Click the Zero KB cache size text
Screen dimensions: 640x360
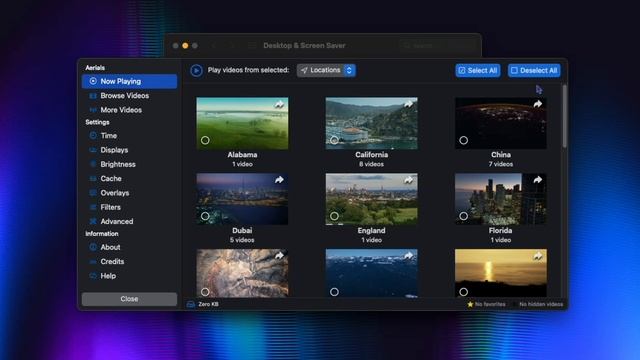coord(208,304)
